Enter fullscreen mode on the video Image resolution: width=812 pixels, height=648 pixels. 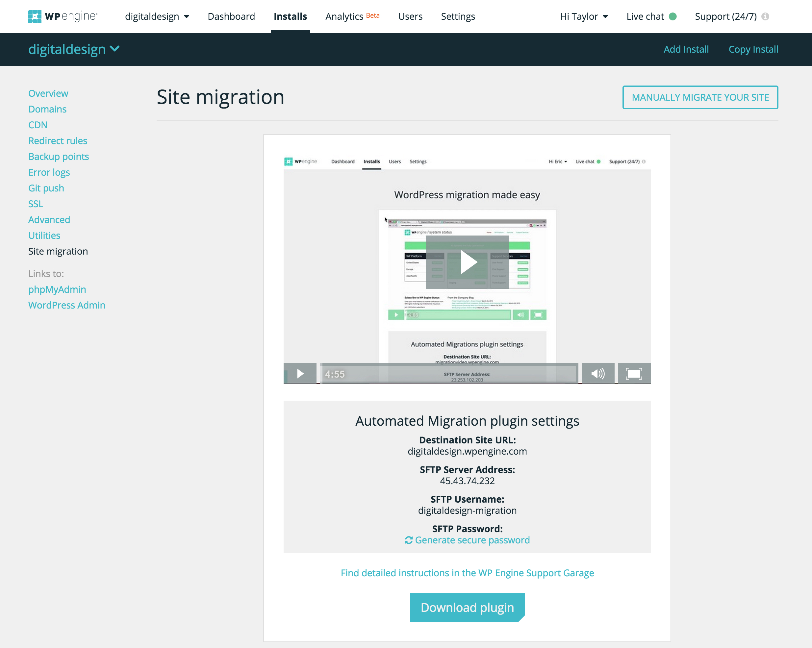click(634, 374)
